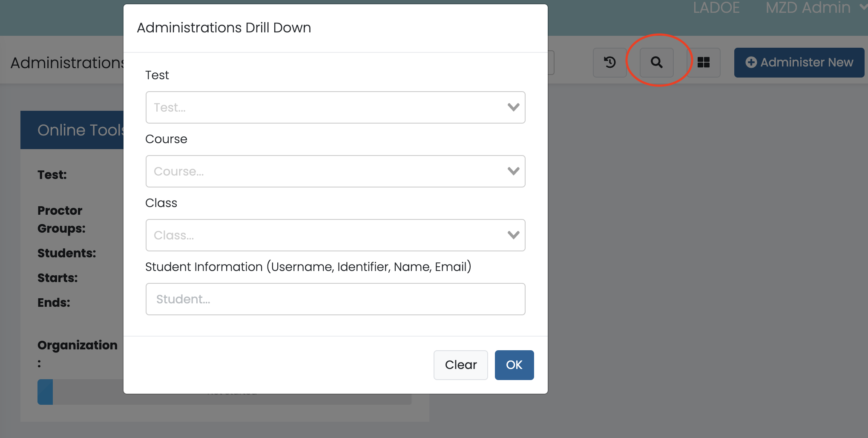Click the history clock icon

(x=609, y=63)
